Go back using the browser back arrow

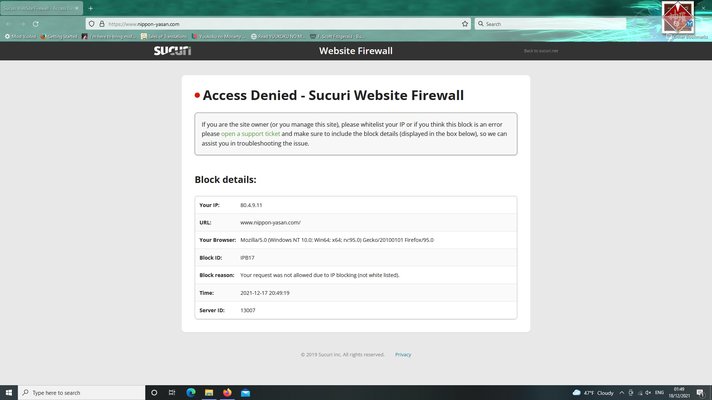coord(9,23)
